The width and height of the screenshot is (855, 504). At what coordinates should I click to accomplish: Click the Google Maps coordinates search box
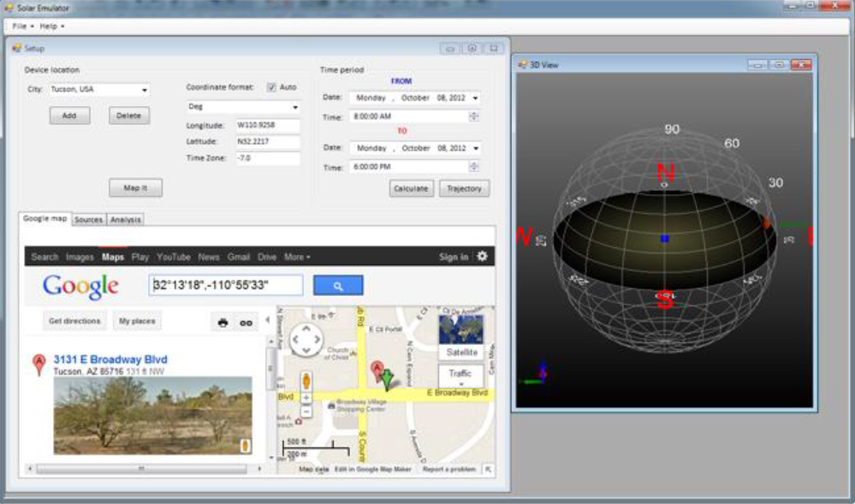[226, 285]
